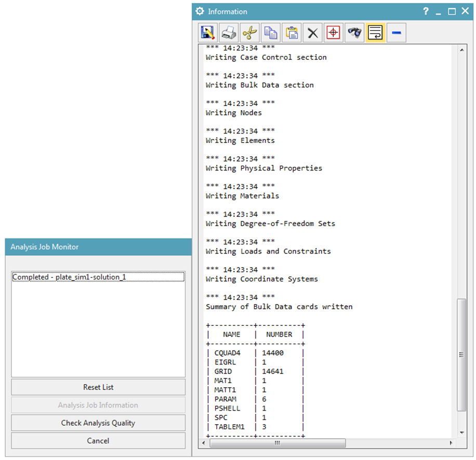The width and height of the screenshot is (476, 460).
Task: Toggle the highlighted Word Wrap button
Action: tap(375, 33)
